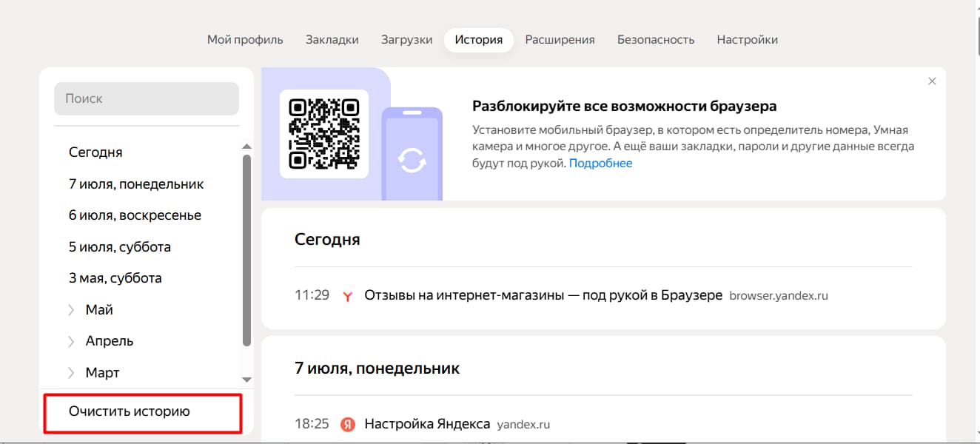
Task: Click the date list scrollbar thumb
Action: (x=247, y=250)
